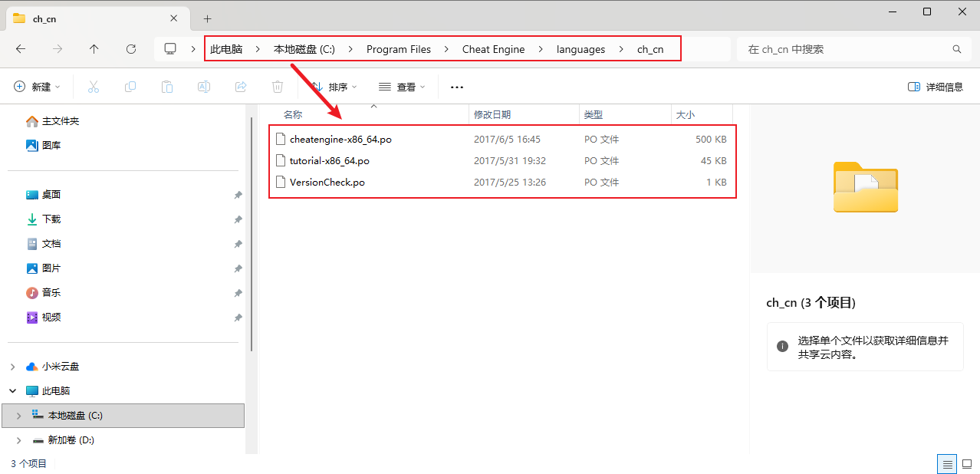Switch to details list view layout
Screen dimensions: 980x474
[x=948, y=464]
